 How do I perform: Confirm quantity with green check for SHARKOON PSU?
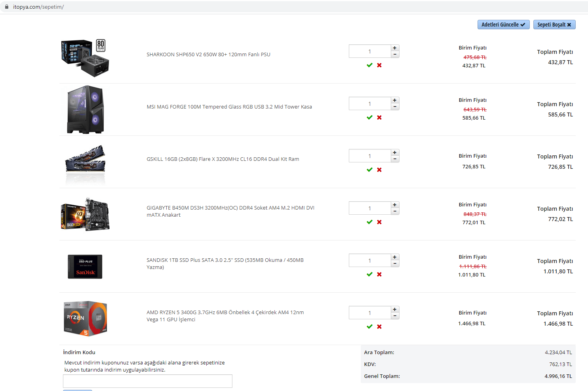369,65
